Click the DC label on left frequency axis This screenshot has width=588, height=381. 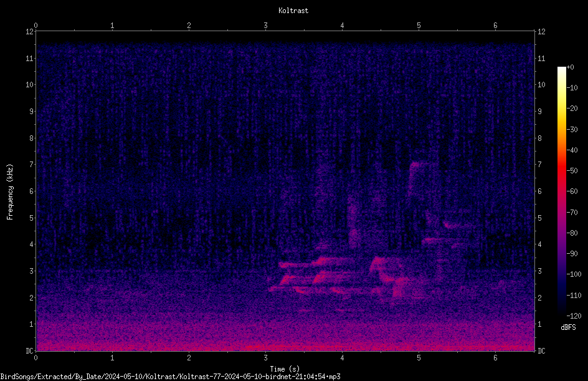pyautogui.click(x=29, y=351)
